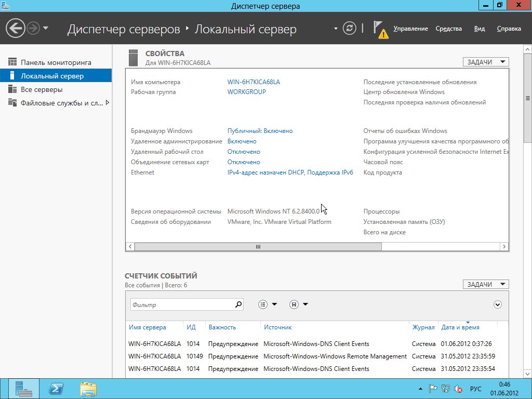Click network tray icon
532x399 pixels.
tap(445, 389)
